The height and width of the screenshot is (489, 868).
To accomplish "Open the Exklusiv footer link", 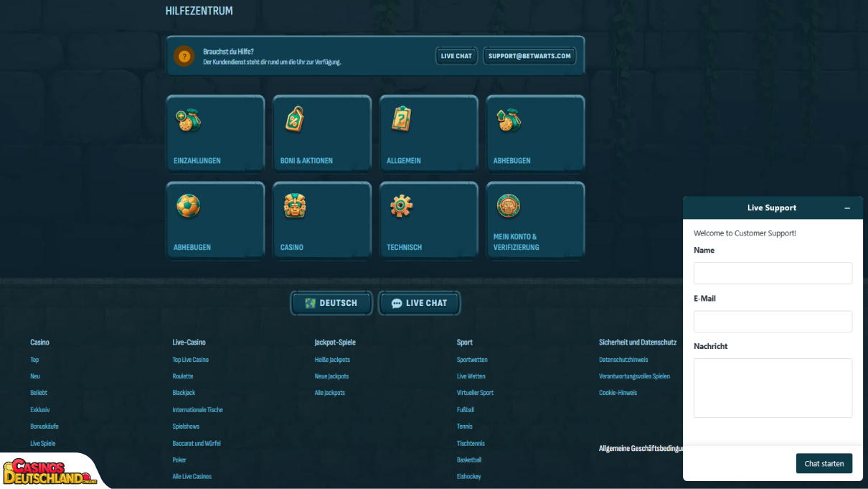I will pos(40,410).
